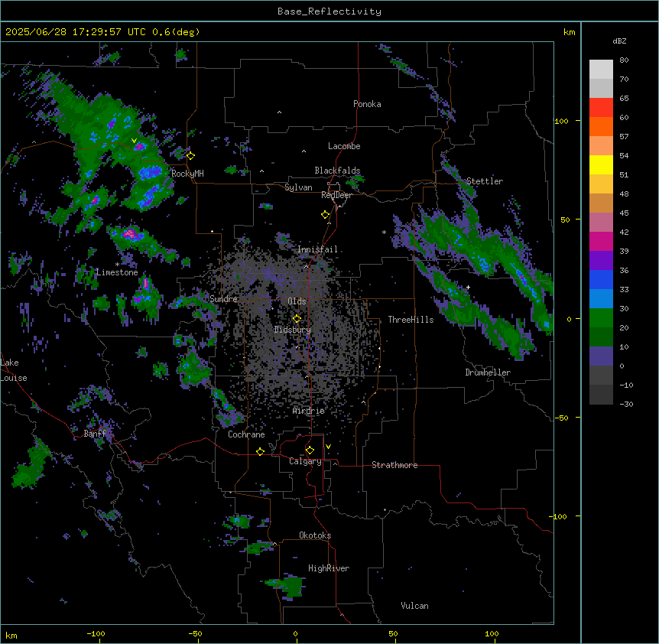
Task: Click the Lake Louise label
Action: (x=14, y=370)
